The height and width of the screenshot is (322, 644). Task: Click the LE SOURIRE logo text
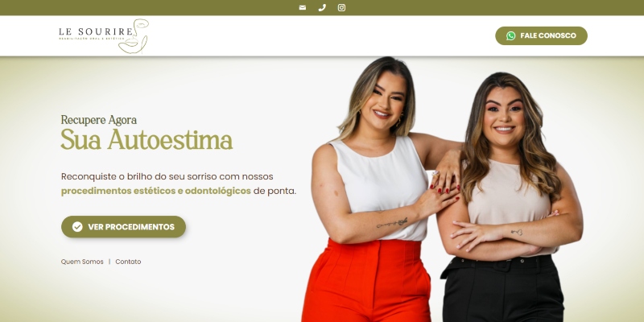point(96,31)
